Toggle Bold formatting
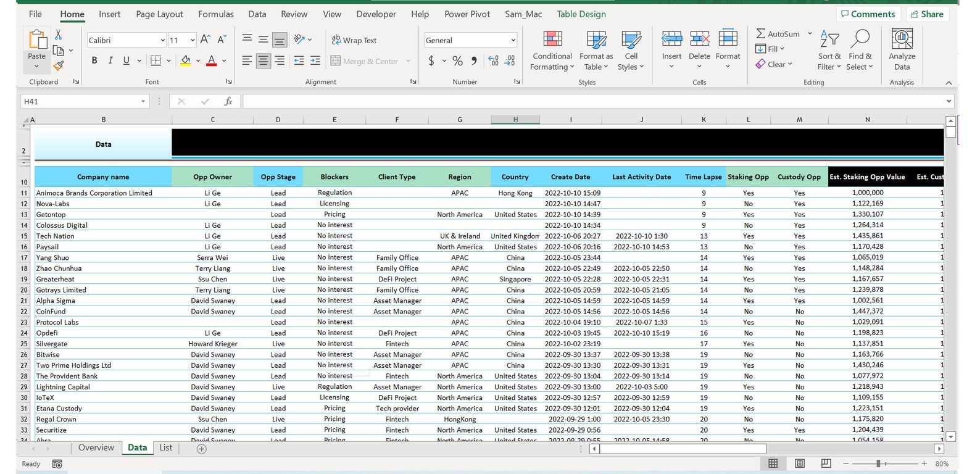 [x=94, y=60]
